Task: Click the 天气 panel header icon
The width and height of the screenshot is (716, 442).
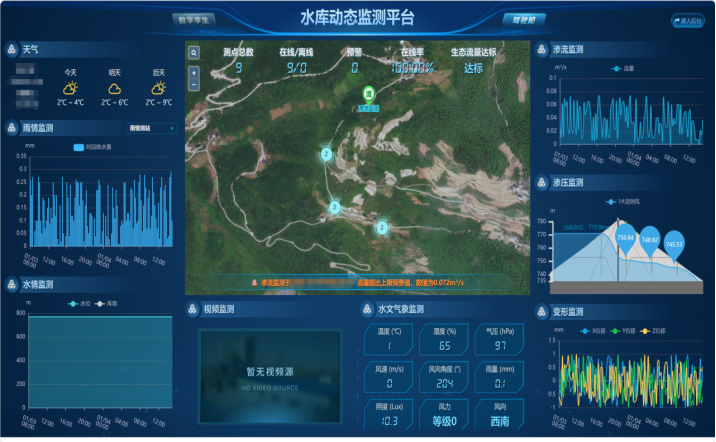Action: pos(11,49)
